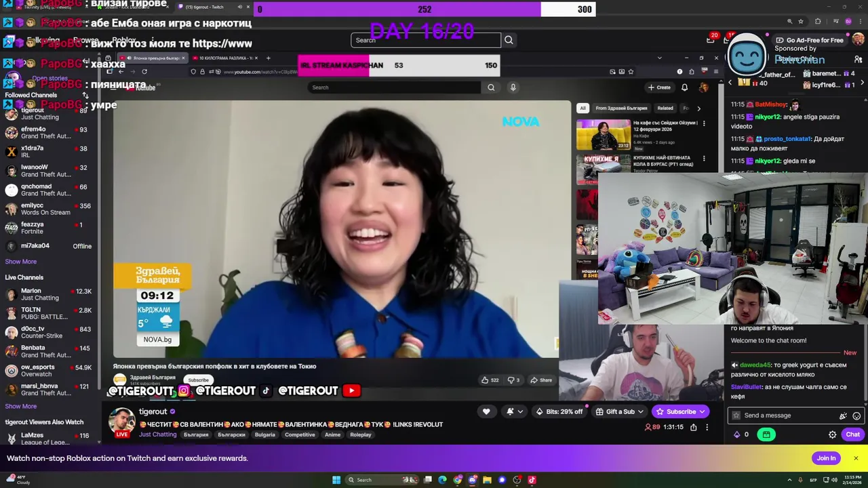The image size is (868, 488).
Task: Open the Chrome extensions puzzle icon
Action: [x=818, y=22]
